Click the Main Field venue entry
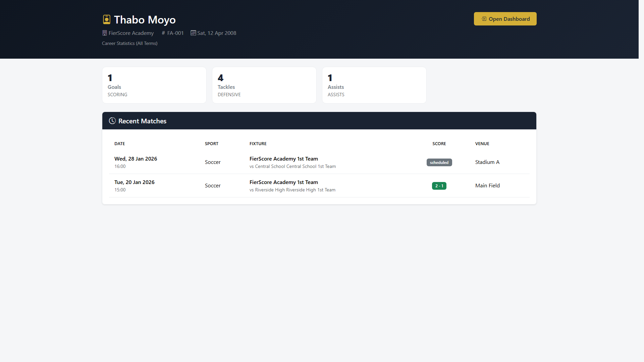The image size is (644, 362). (487, 185)
